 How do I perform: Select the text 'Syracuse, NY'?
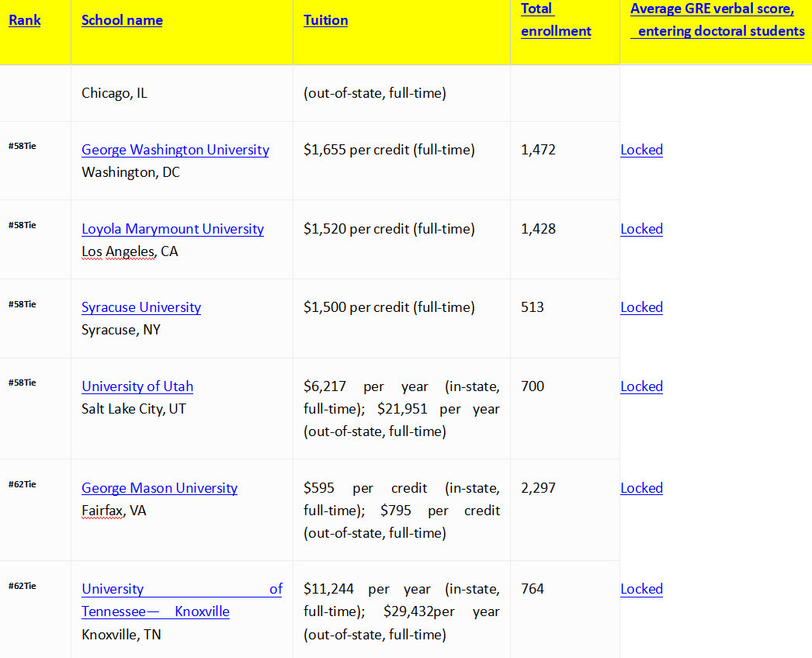click(x=120, y=330)
